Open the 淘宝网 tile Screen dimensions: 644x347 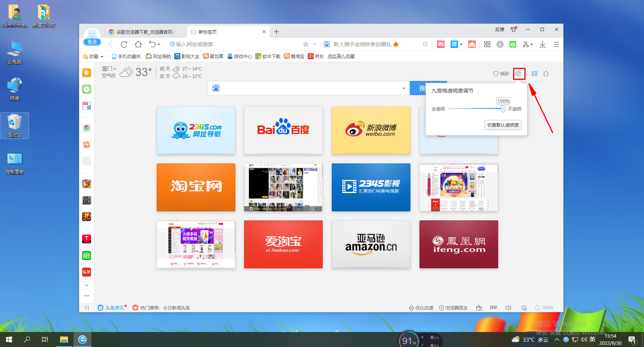196,187
